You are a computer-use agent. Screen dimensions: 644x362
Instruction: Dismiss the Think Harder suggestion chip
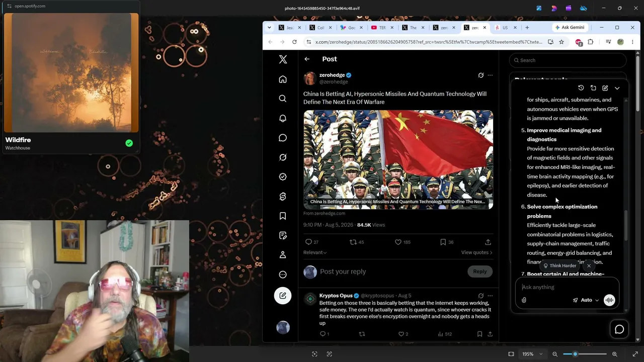click(x=589, y=265)
